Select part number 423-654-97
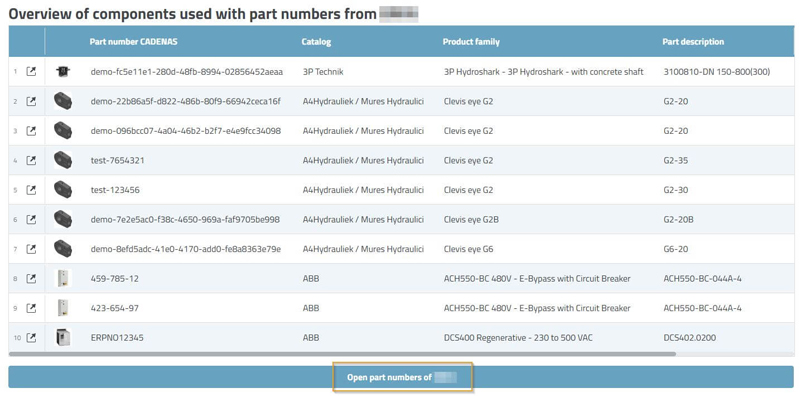This screenshot has width=800, height=396. pos(114,308)
